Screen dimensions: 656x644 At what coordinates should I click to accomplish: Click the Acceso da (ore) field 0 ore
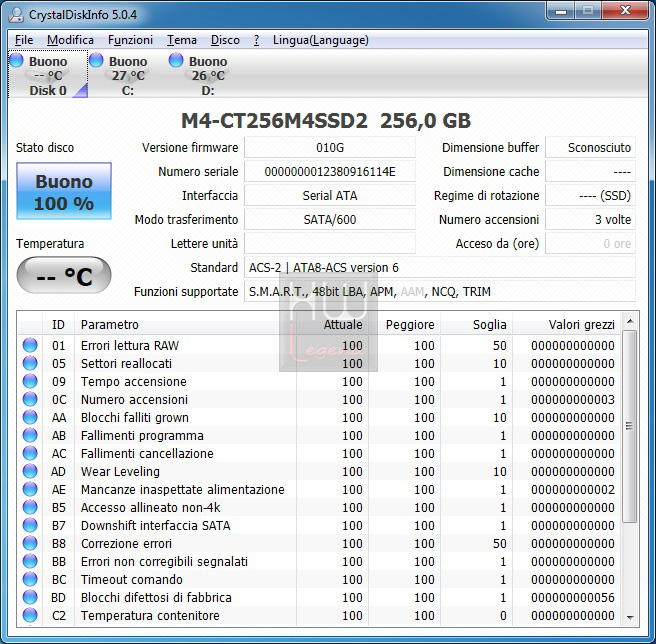click(x=590, y=244)
